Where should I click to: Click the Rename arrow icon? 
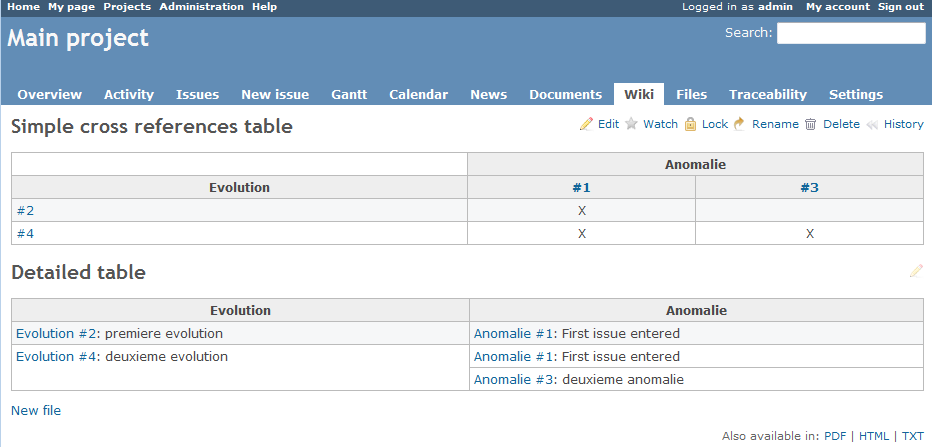point(740,125)
